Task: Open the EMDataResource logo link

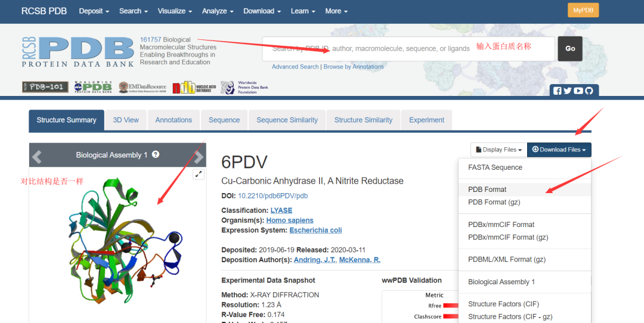Action: (x=142, y=87)
